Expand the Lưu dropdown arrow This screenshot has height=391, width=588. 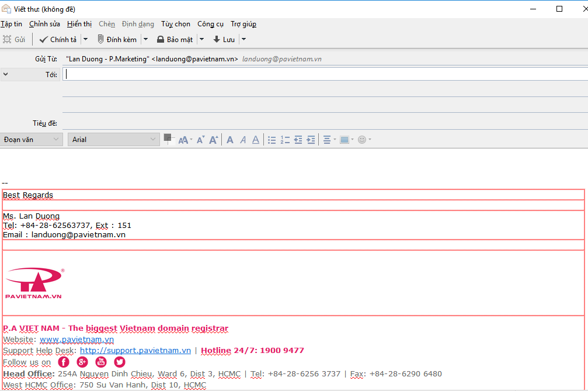243,39
